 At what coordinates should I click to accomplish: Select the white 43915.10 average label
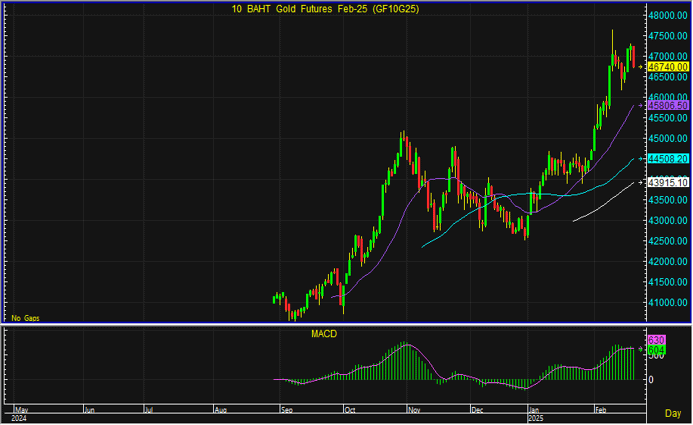668,182
